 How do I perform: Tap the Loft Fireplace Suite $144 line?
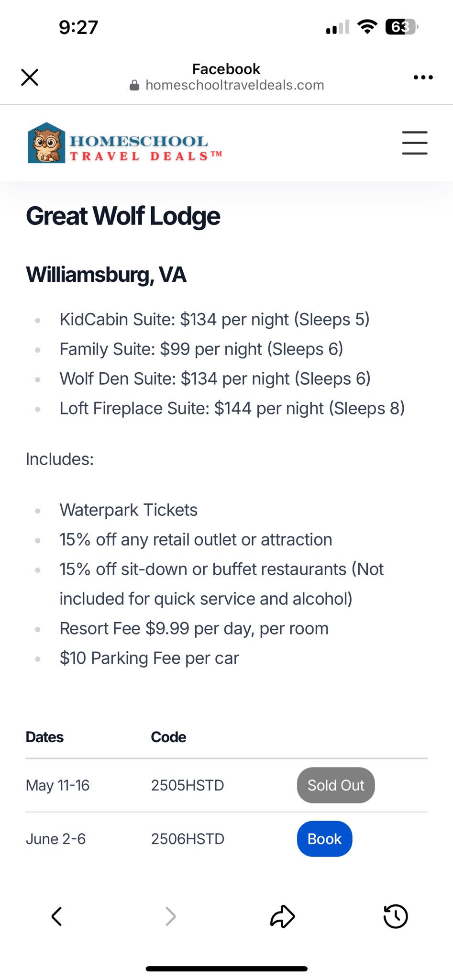pos(232,408)
